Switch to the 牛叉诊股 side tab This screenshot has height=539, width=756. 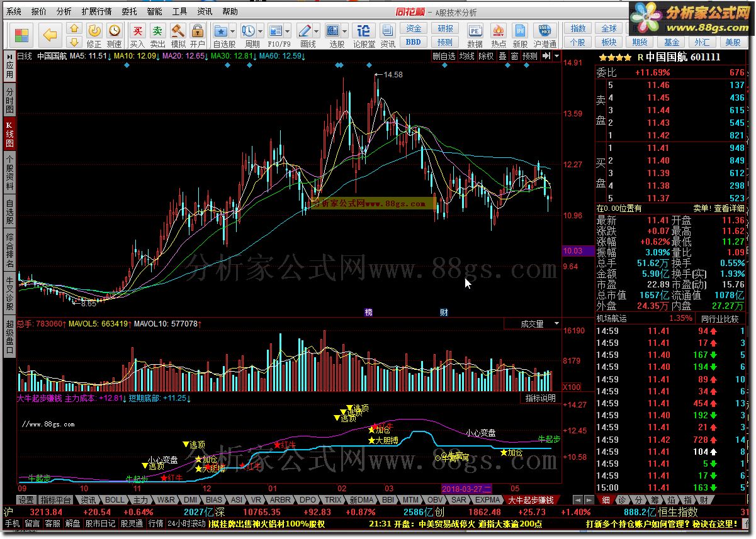9,293
